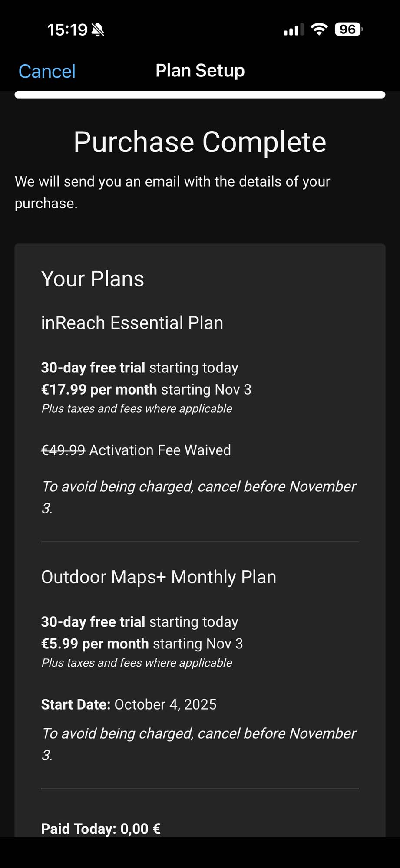The height and width of the screenshot is (868, 400).
Task: Tap the battery level indicator
Action: click(x=348, y=29)
